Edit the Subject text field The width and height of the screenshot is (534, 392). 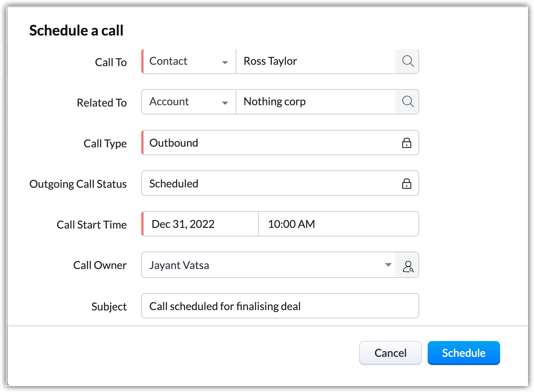(280, 306)
